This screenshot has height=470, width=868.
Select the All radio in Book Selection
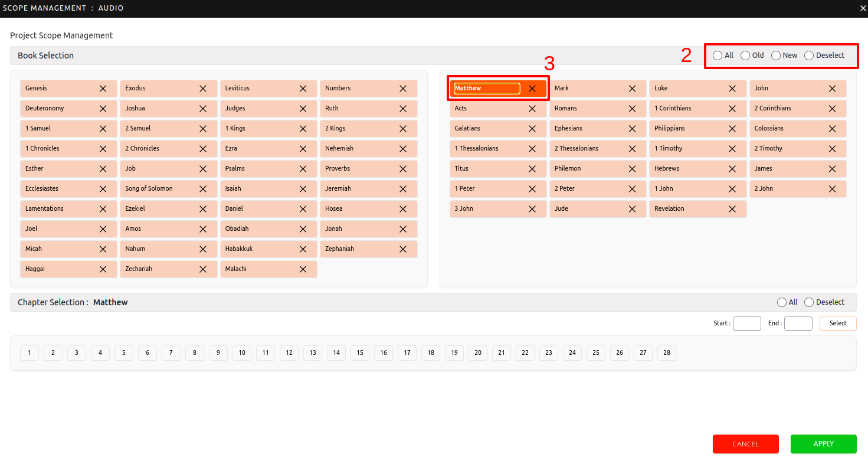[717, 56]
